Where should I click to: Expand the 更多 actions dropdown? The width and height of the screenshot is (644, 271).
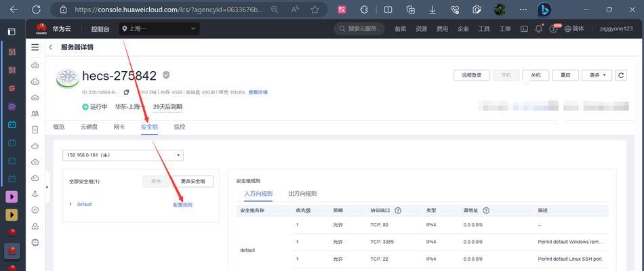point(597,75)
